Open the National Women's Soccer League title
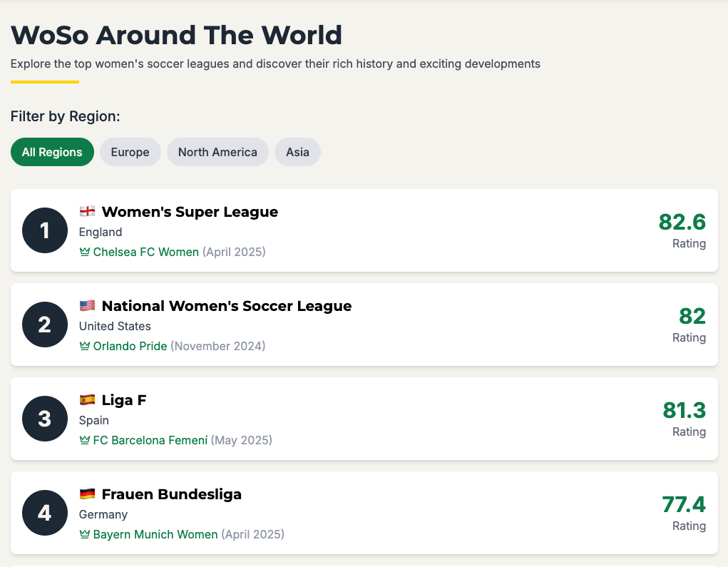This screenshot has width=728, height=567. click(227, 306)
